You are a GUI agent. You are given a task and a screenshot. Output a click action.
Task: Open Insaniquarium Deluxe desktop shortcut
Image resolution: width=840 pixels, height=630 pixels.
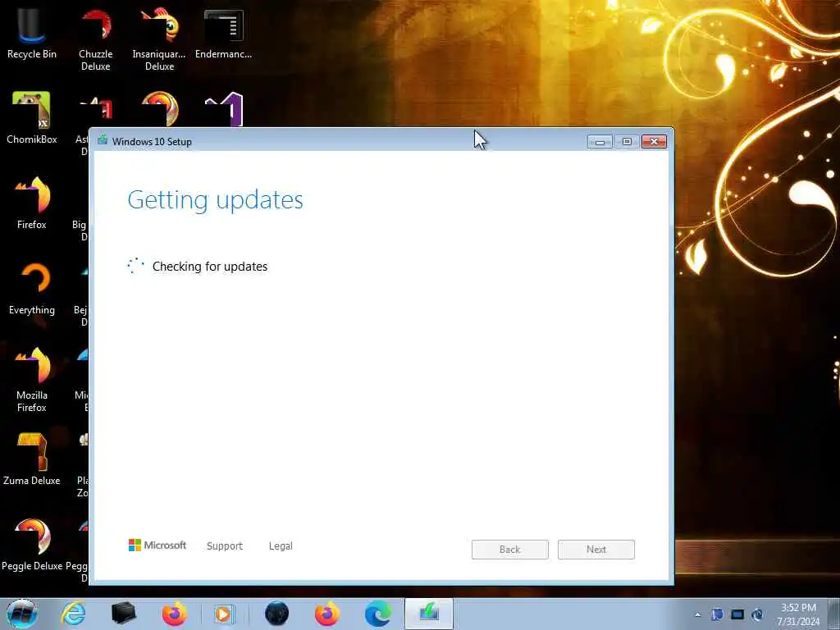point(159,38)
